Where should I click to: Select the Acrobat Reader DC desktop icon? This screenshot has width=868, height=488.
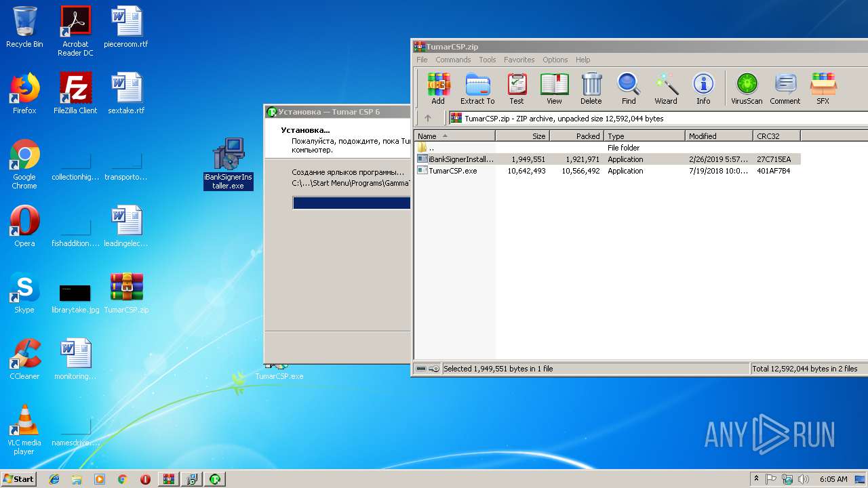click(x=75, y=31)
